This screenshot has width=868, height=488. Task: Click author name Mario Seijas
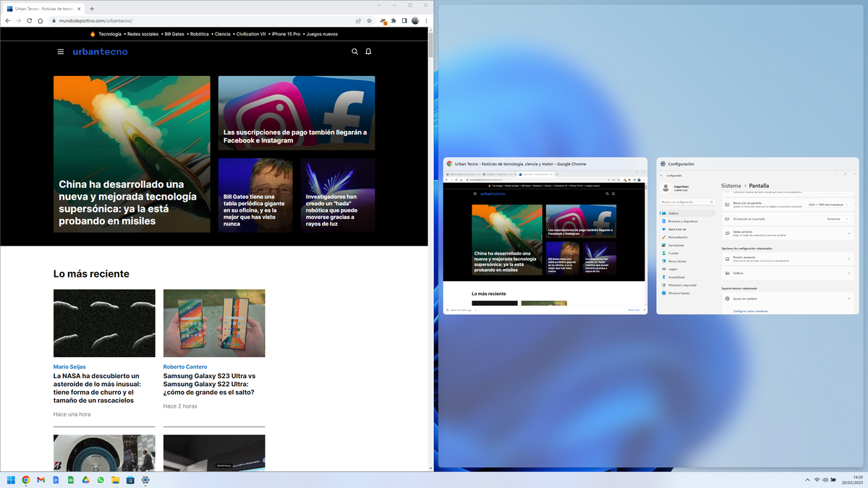(x=69, y=367)
